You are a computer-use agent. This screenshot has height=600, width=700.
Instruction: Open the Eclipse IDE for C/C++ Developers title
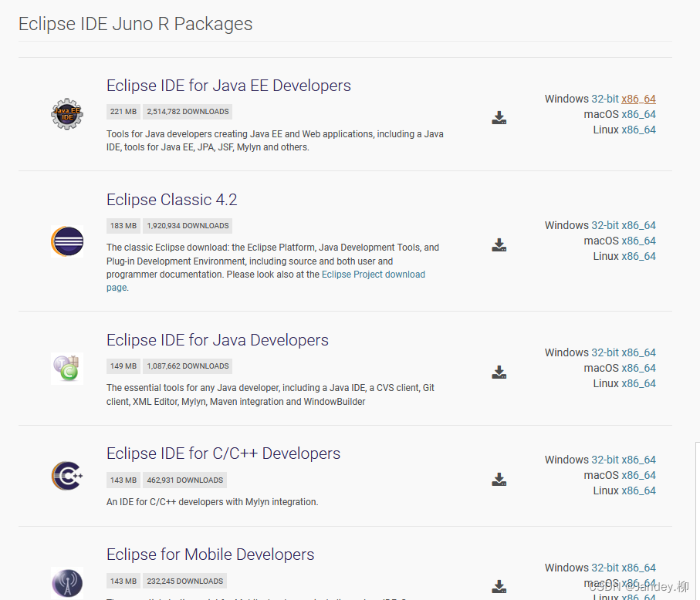[223, 453]
